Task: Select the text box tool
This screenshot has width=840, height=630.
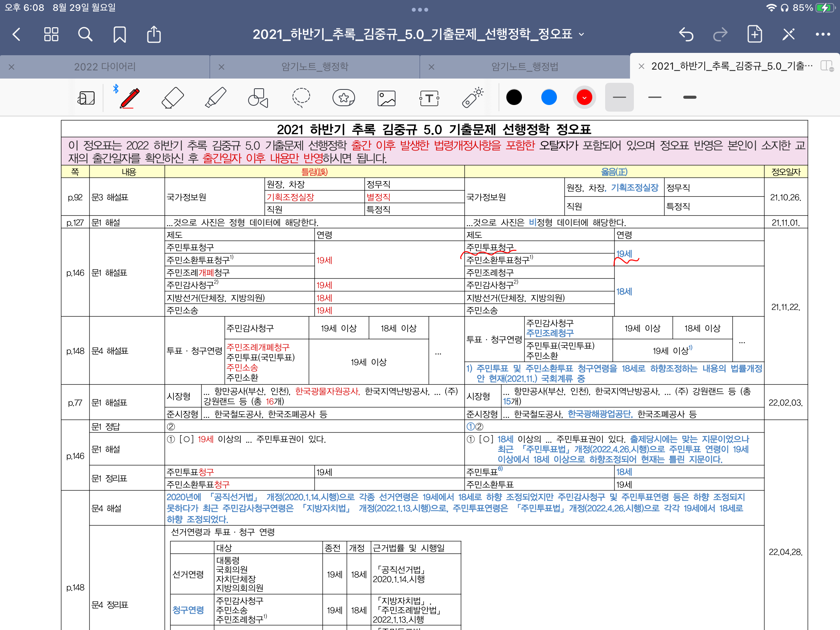Action: (429, 98)
